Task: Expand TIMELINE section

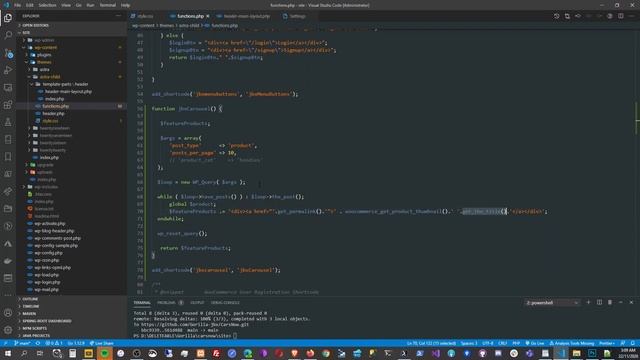Action: tap(31, 306)
